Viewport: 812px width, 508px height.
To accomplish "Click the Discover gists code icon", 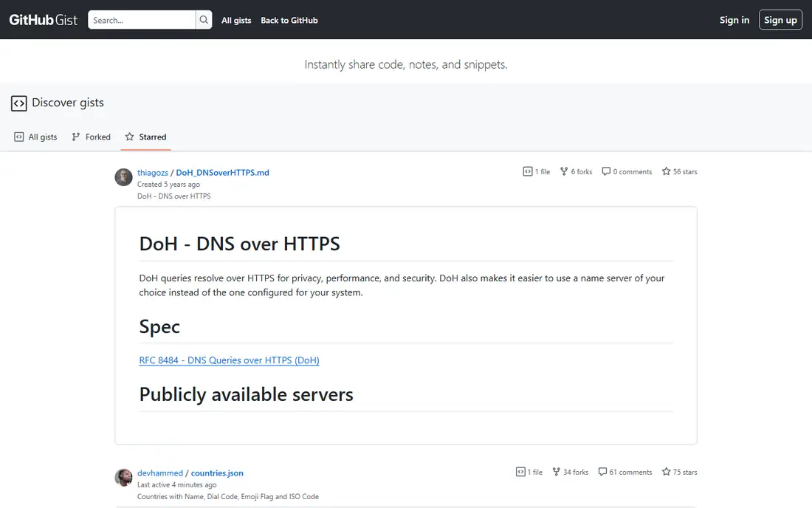I will 18,103.
